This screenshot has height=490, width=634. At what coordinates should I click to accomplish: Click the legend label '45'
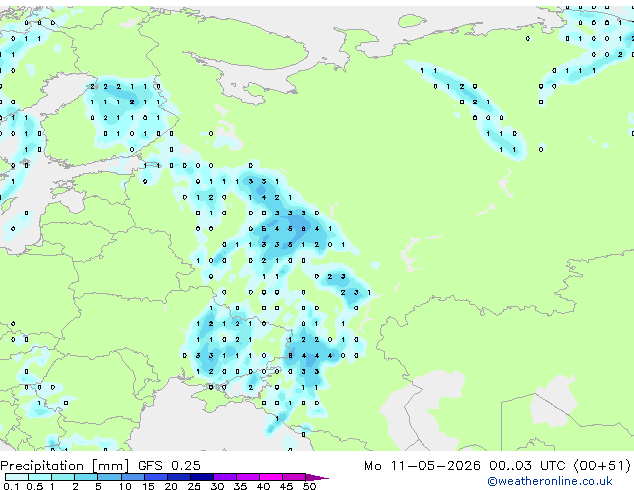286,486
